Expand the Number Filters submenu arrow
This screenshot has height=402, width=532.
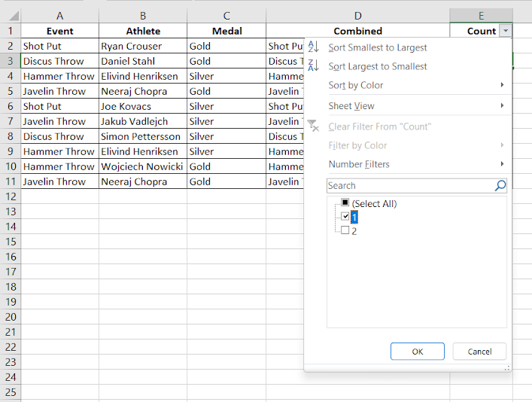502,163
